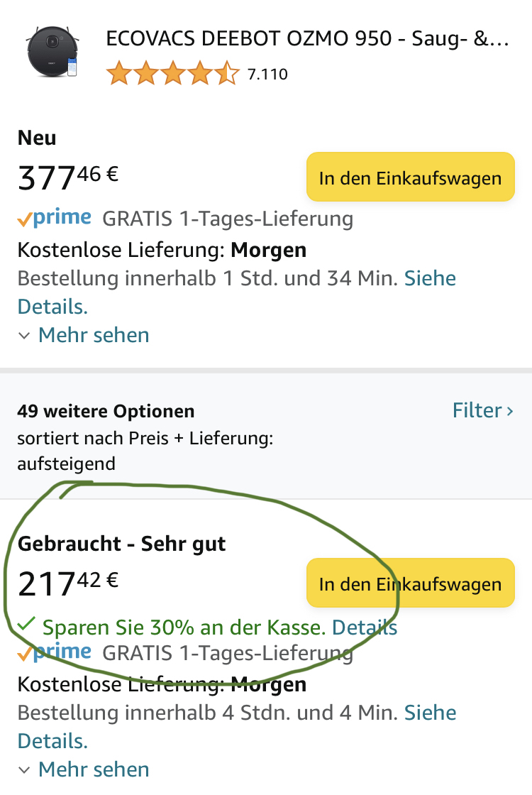Viewport: 532px width, 795px height.
Task: Click green checkmark next to Sparen Sie 30%
Action: pyautogui.click(x=26, y=625)
